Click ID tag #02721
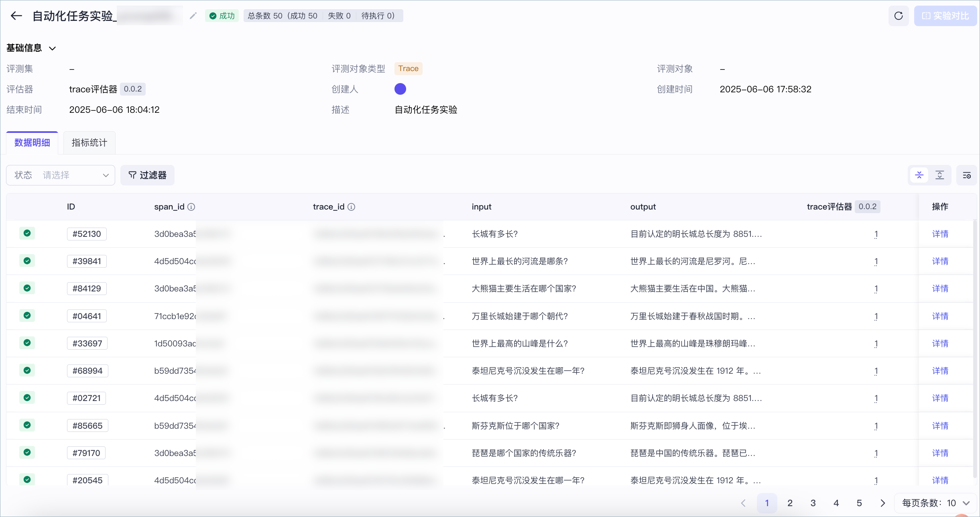Image resolution: width=980 pixels, height=517 pixels. pyautogui.click(x=87, y=398)
